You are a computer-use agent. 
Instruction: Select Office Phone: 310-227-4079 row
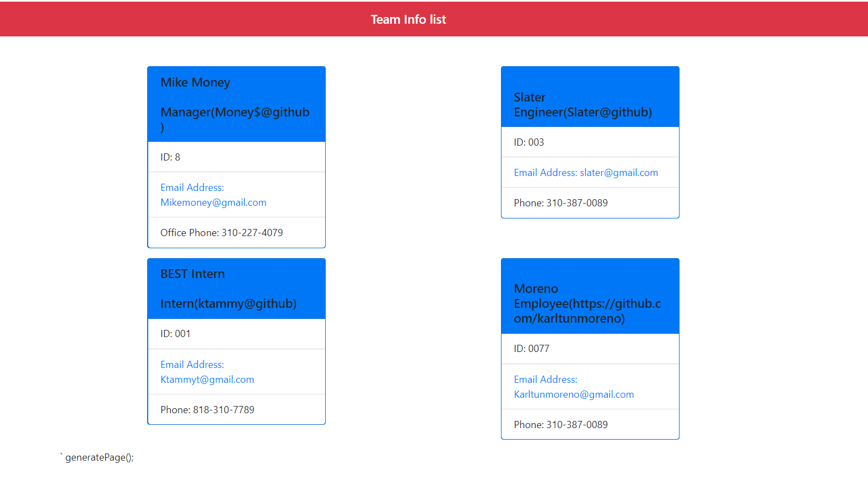[236, 233]
